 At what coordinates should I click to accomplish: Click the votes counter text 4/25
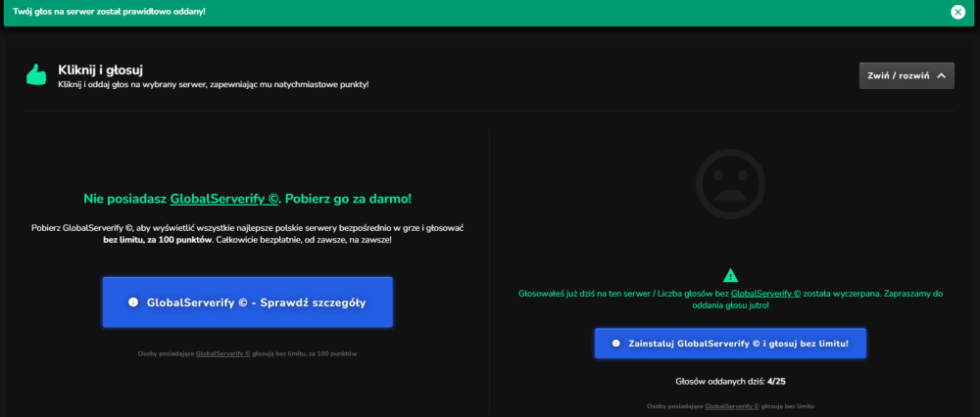tap(776, 381)
